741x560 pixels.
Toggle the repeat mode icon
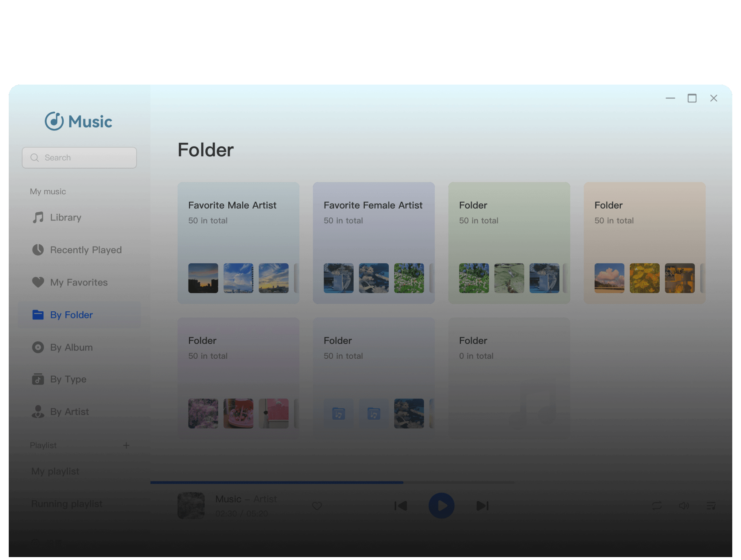(x=657, y=506)
